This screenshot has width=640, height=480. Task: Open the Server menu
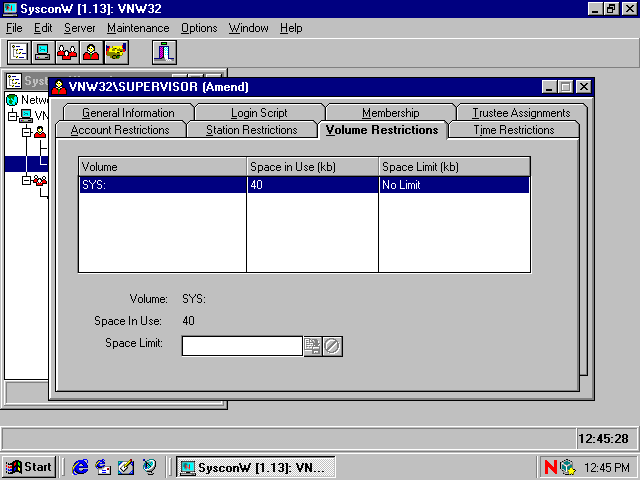tap(80, 28)
